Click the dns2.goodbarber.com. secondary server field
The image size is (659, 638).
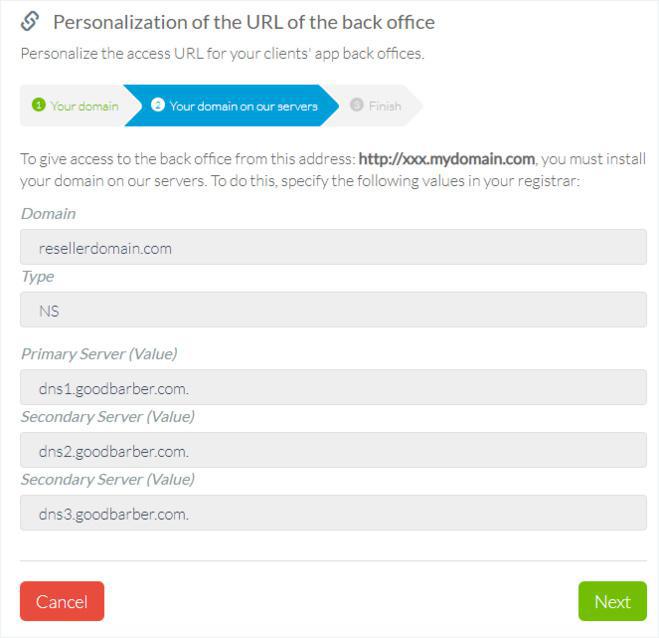pos(333,450)
